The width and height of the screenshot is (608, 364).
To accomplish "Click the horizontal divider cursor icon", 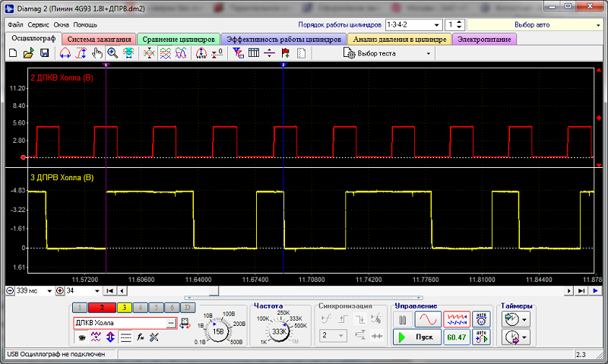I will click(x=269, y=53).
